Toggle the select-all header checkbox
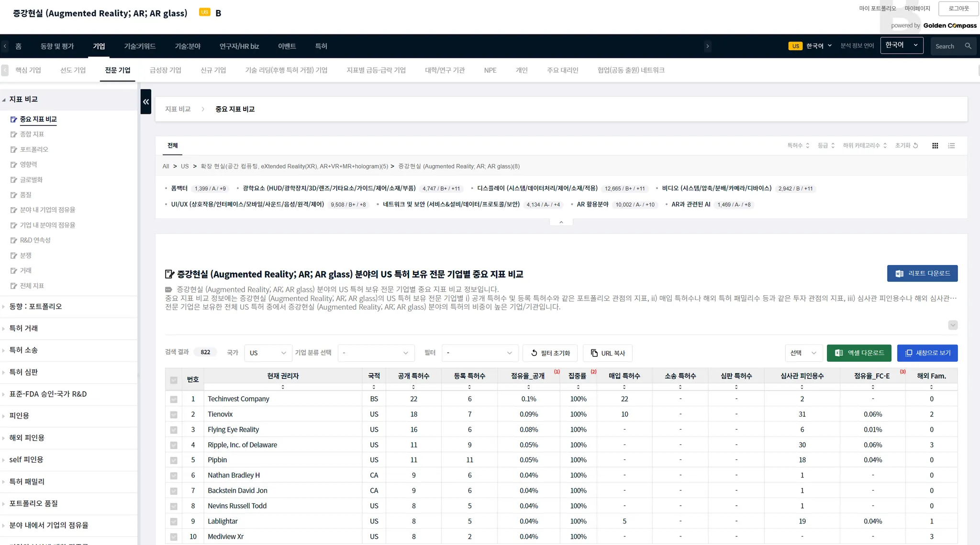Viewport: 980px width, 545px height. point(174,380)
